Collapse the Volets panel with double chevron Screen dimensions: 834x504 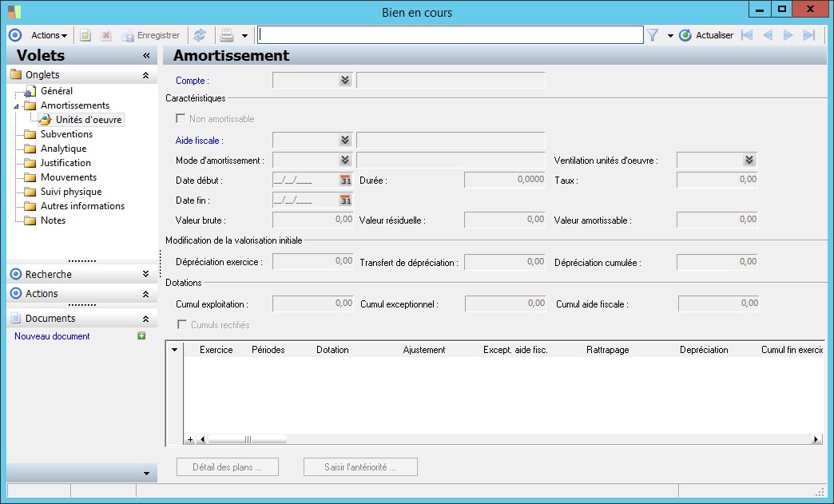146,56
